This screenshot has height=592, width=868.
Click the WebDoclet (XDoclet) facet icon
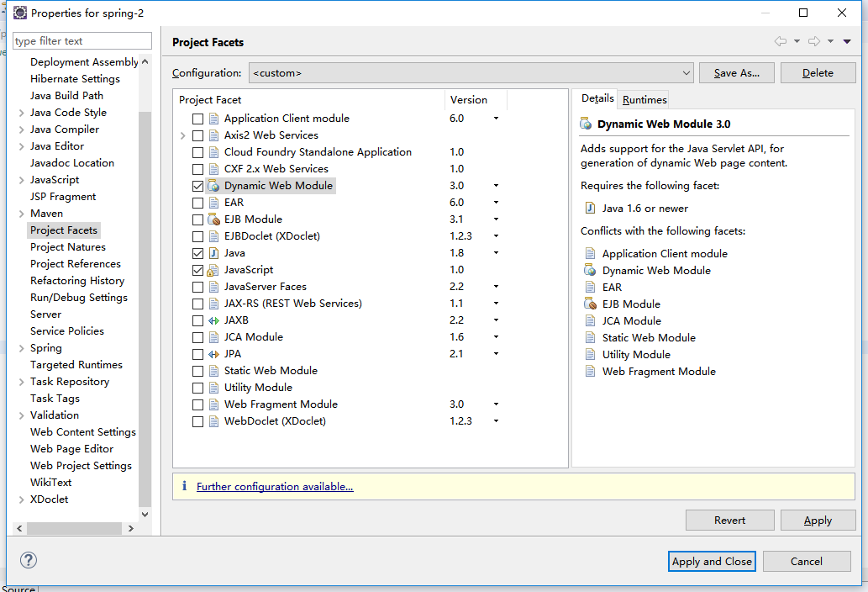coord(213,421)
